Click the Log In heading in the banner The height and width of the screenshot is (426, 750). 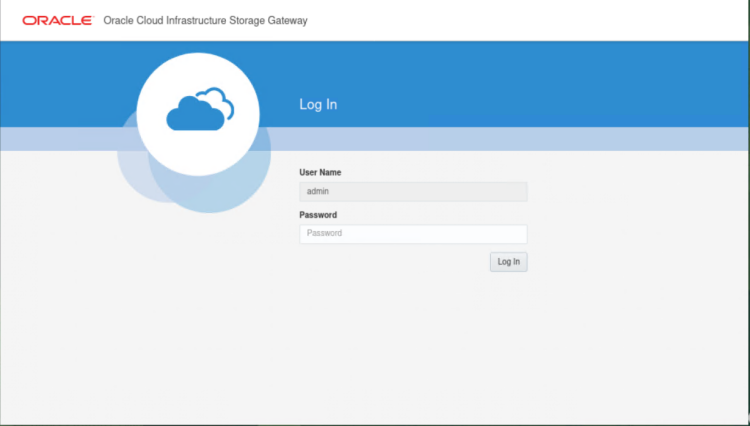click(318, 105)
